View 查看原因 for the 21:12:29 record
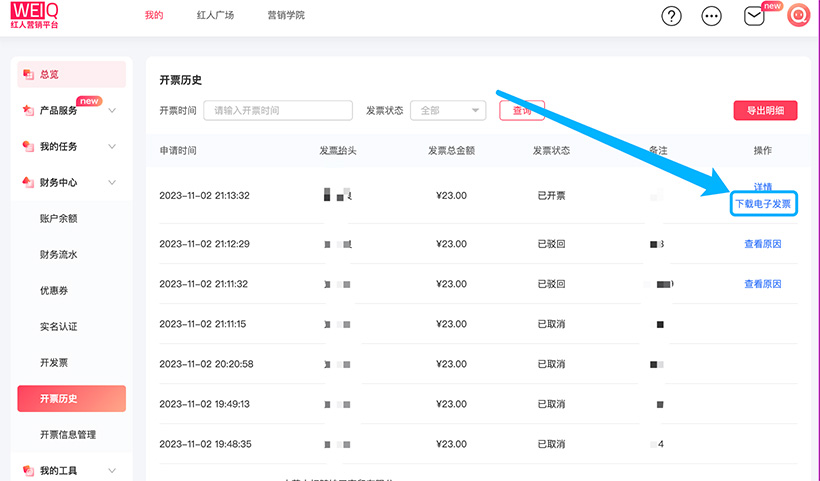Screen dimensions: 820x481 click(762, 244)
